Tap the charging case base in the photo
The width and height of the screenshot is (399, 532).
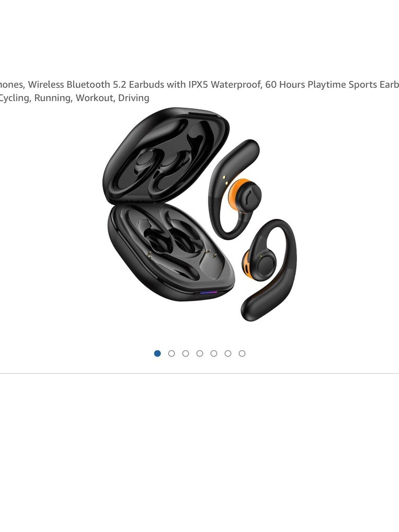171,252
